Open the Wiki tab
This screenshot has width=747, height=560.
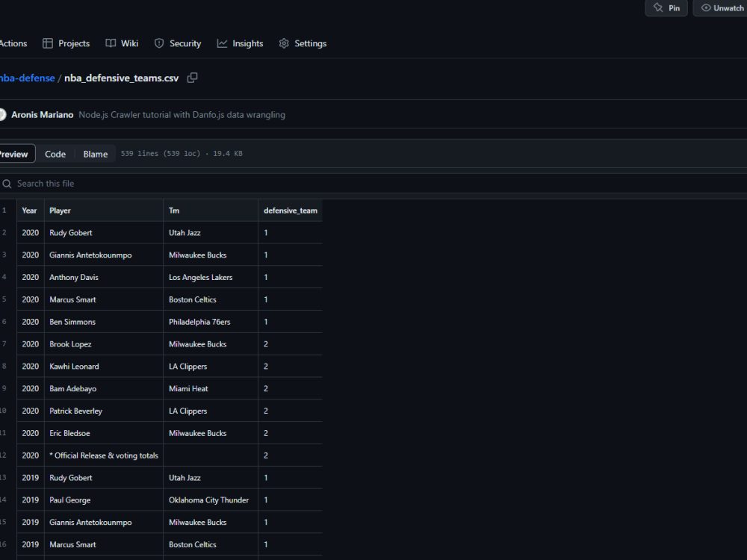[122, 43]
